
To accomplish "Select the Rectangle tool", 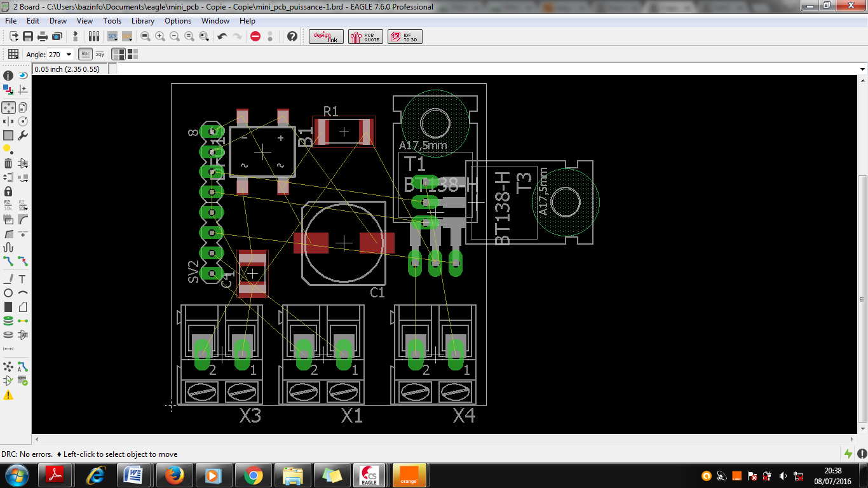I will (8, 307).
